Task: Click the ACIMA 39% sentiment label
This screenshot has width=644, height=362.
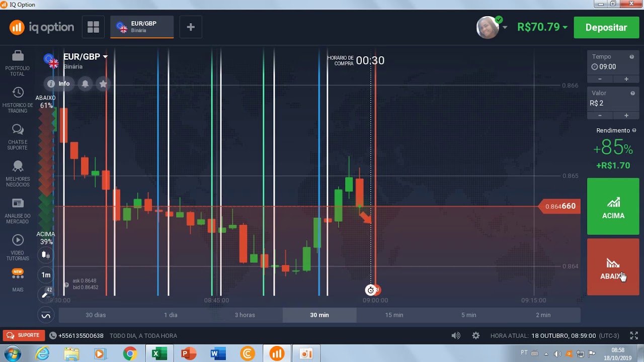Action: pyautogui.click(x=46, y=238)
